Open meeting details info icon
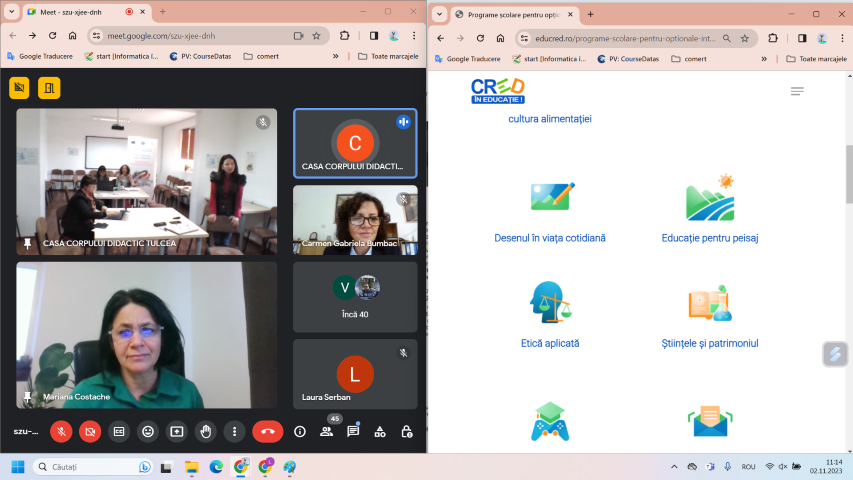The height and width of the screenshot is (480, 853). (x=300, y=432)
